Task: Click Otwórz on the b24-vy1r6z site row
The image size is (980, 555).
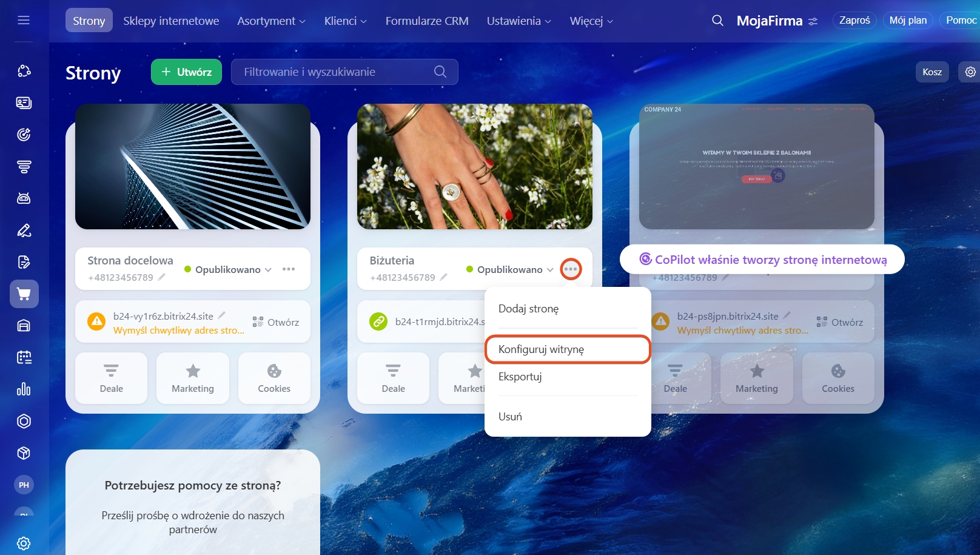Action: [276, 322]
